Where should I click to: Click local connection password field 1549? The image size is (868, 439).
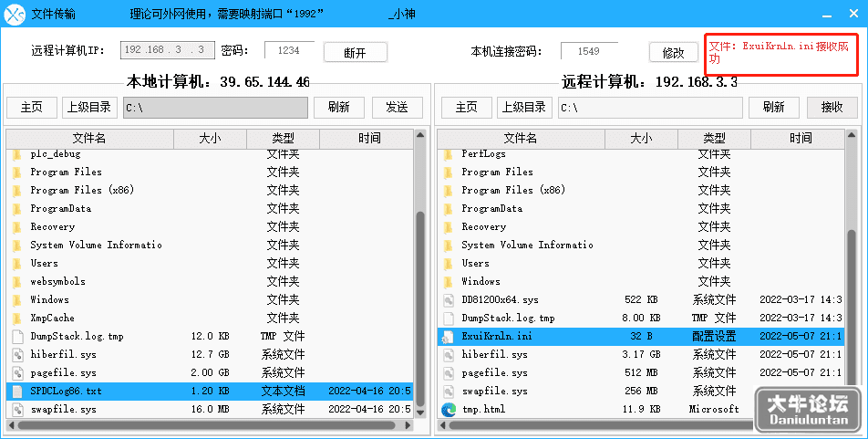point(589,51)
